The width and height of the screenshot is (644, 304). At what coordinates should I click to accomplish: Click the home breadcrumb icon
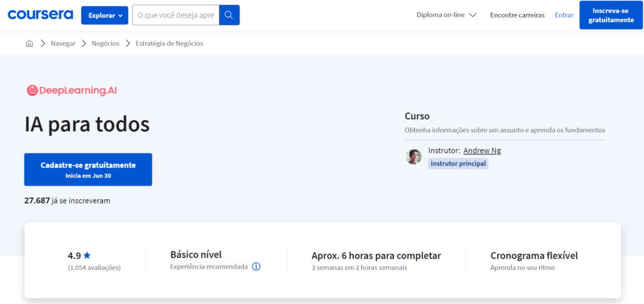pos(29,43)
